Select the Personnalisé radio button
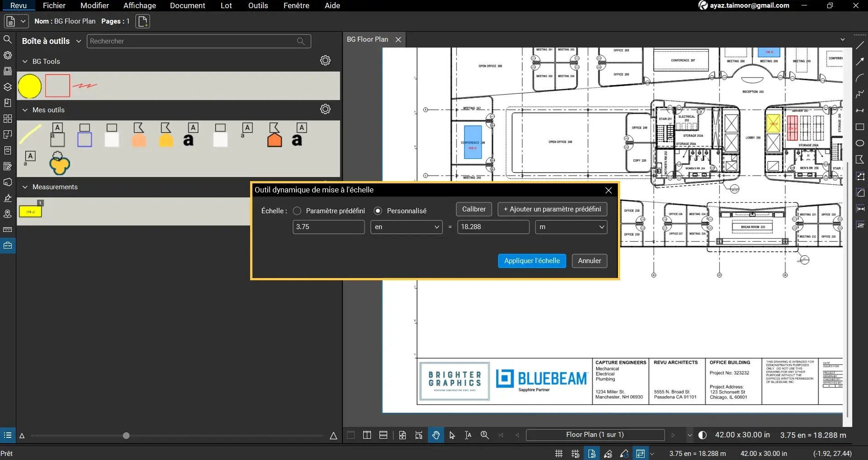Screen dimensions: 868x460 [378, 211]
